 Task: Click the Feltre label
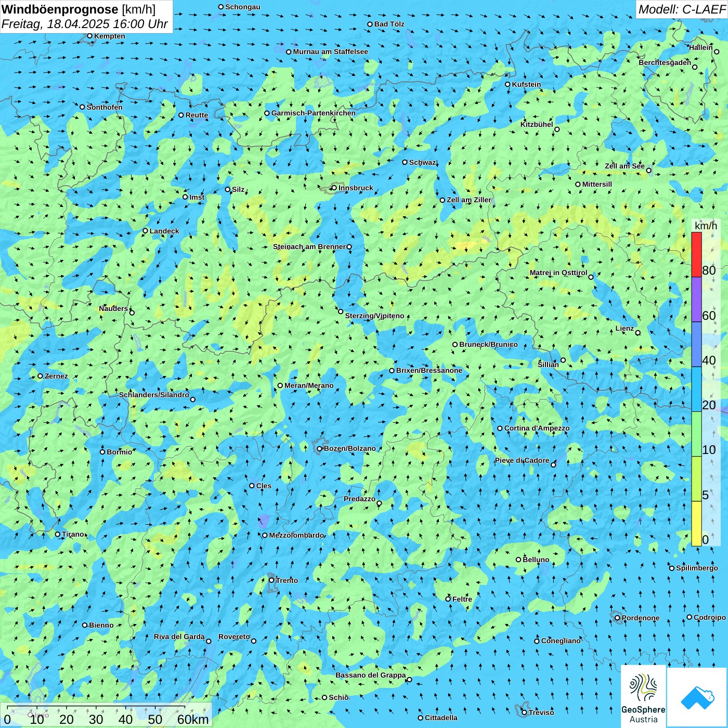(x=462, y=599)
